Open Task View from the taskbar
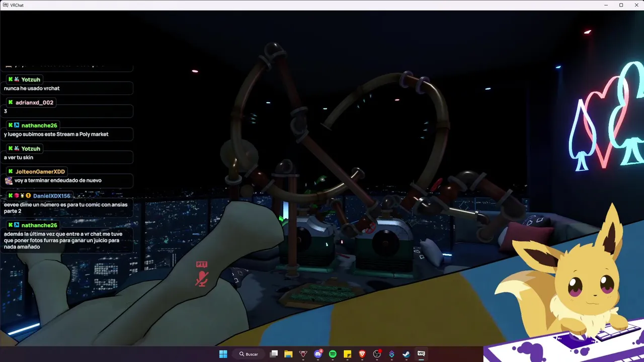Image resolution: width=644 pixels, height=362 pixels. click(x=274, y=354)
